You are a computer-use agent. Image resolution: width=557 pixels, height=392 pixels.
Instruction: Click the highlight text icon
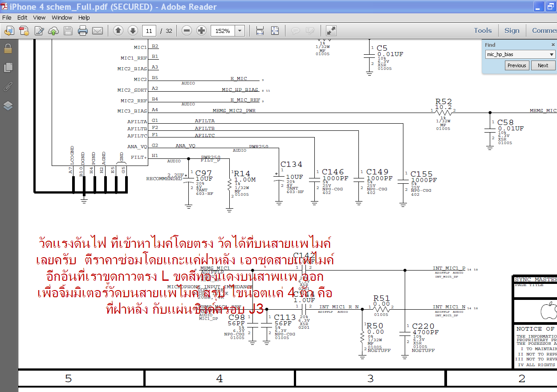click(310, 31)
